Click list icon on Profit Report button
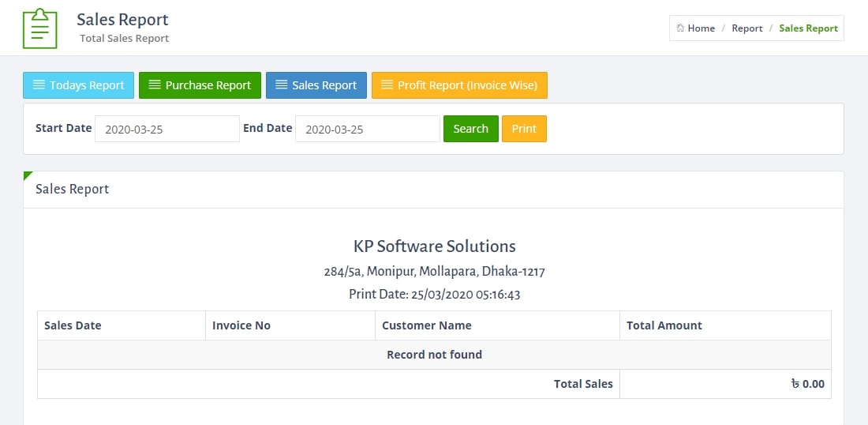 click(x=387, y=85)
